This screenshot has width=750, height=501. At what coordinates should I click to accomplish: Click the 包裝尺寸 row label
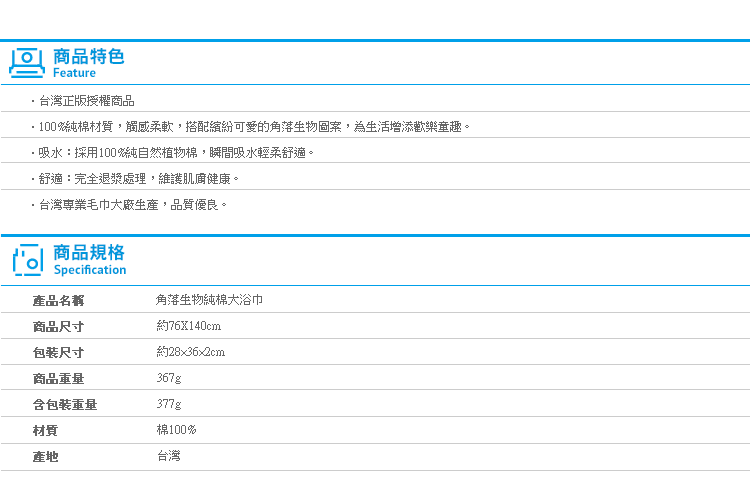[x=58, y=353]
